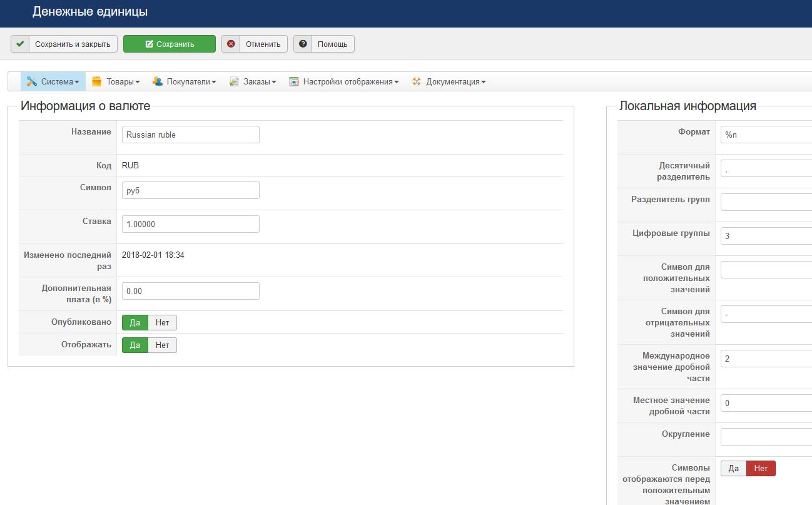
Task: Expand the Заказы menu arrow
Action: pos(274,82)
